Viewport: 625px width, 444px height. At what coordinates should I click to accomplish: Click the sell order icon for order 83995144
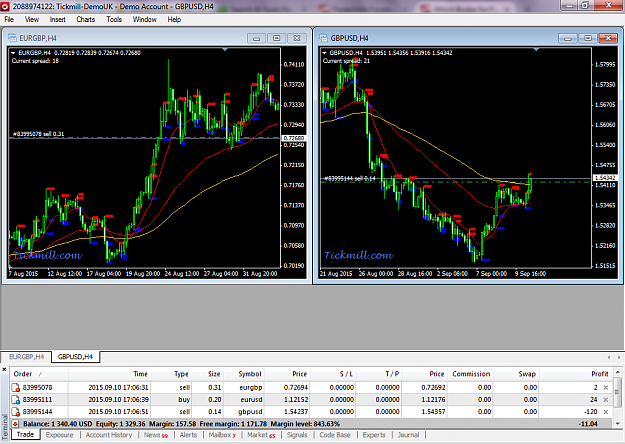tap(16, 412)
